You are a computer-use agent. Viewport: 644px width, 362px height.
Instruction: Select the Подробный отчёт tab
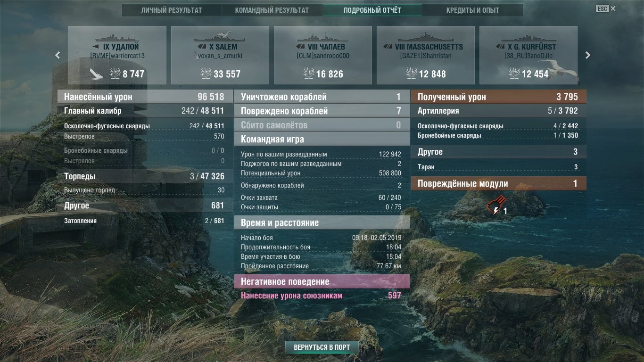pos(372,10)
